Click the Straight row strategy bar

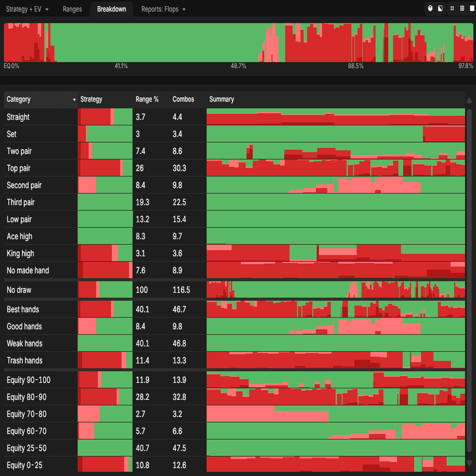(105, 117)
